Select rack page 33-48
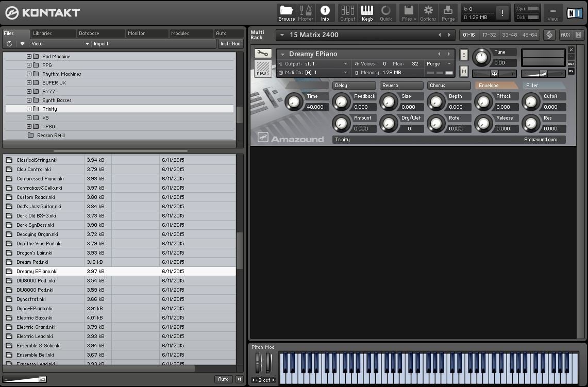588x387 pixels. (x=509, y=35)
